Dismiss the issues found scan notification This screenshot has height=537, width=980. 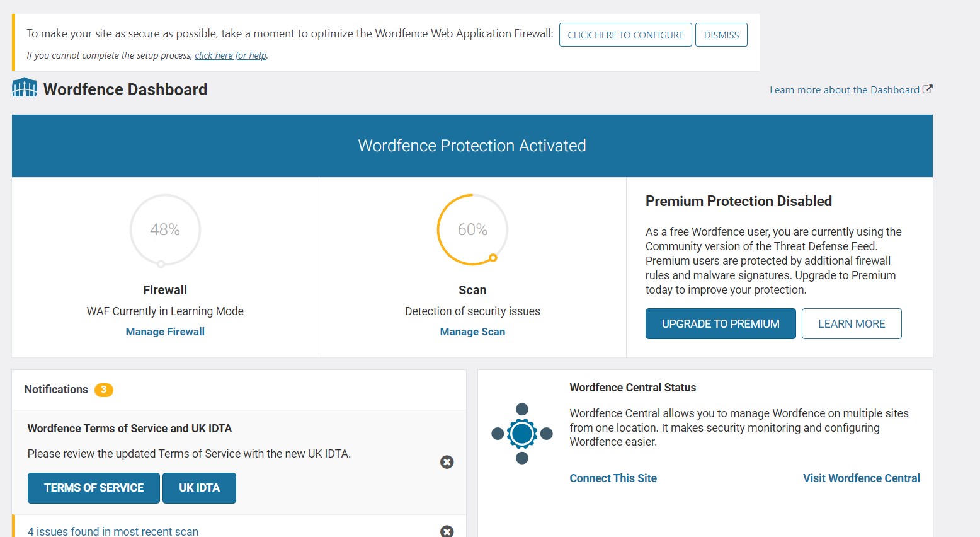coord(447,531)
